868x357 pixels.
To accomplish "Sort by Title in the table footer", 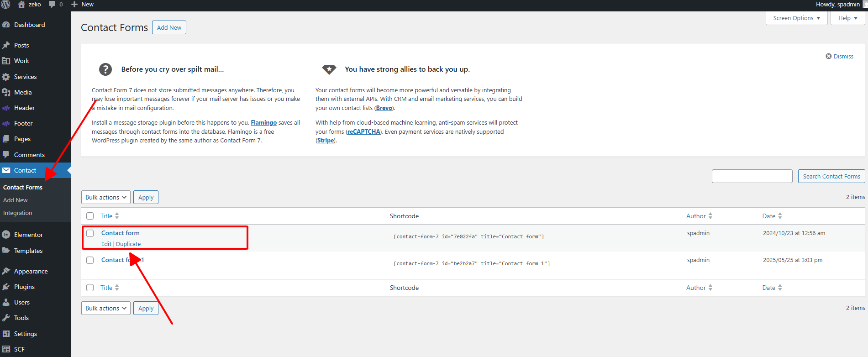I will tap(110, 288).
